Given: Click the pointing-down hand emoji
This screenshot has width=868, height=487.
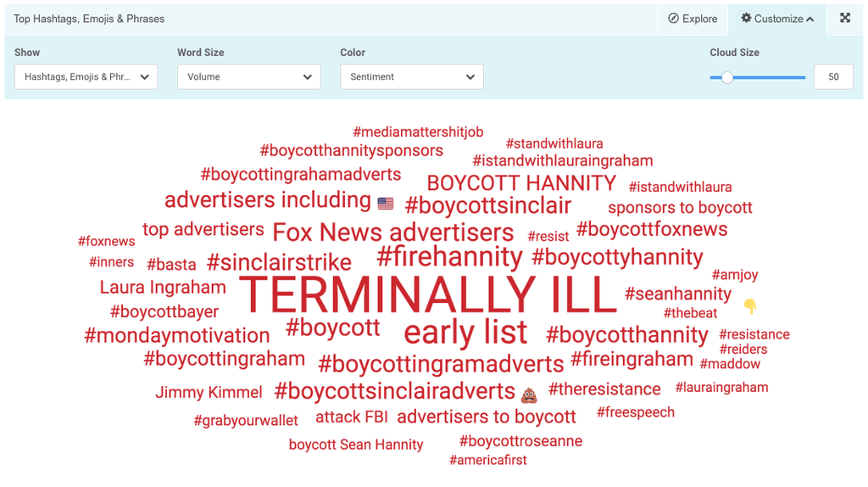Looking at the screenshot, I should pos(750,306).
